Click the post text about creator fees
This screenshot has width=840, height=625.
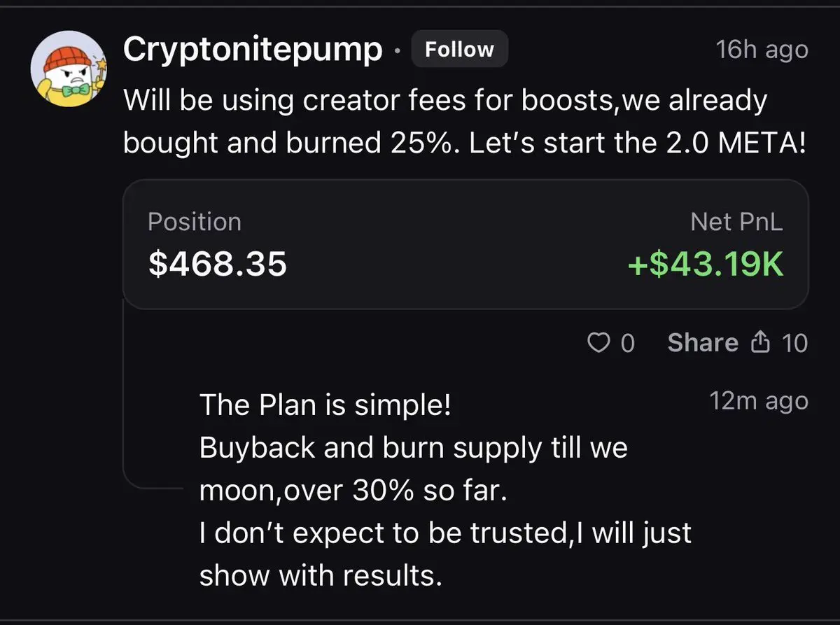465,122
